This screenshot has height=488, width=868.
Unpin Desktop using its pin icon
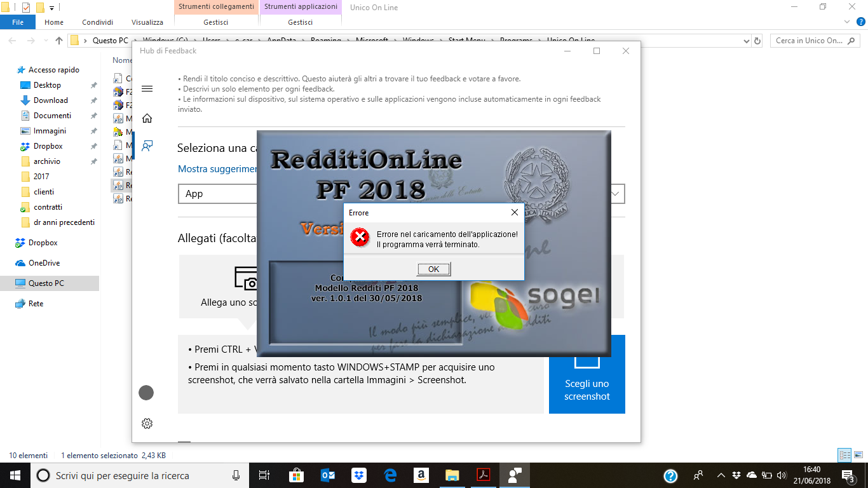[x=93, y=85]
